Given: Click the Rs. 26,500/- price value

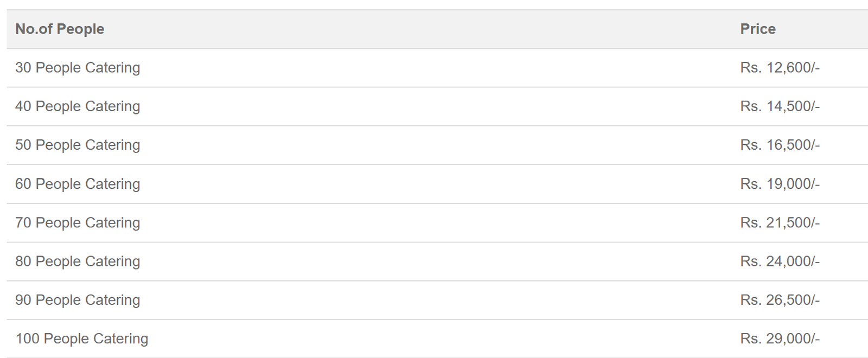Looking at the screenshot, I should pos(780,300).
